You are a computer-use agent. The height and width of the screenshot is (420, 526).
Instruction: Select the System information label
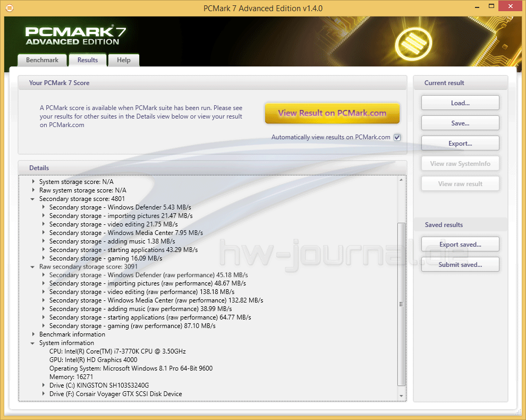(66, 343)
